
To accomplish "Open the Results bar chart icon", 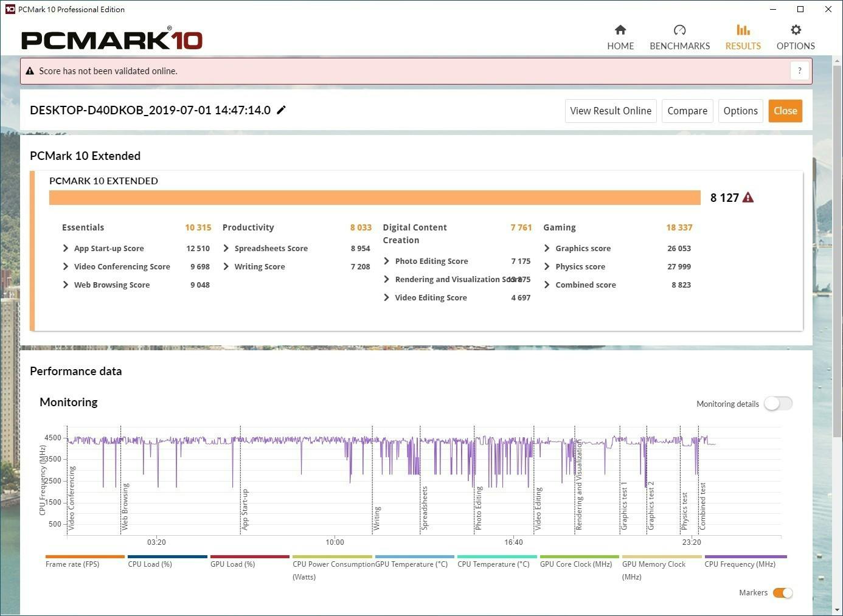I will coord(743,30).
